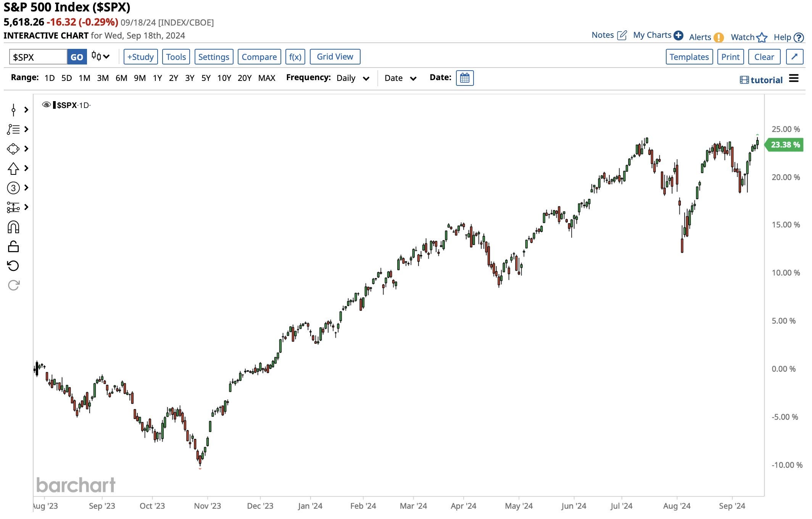This screenshot has height=519, width=812.
Task: Click the redo arrow icon
Action: tap(13, 285)
